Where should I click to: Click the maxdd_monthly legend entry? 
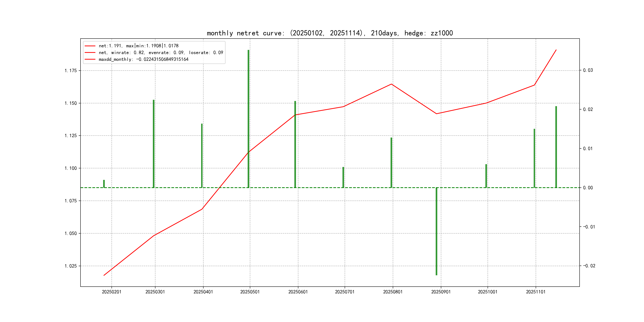[x=144, y=59]
